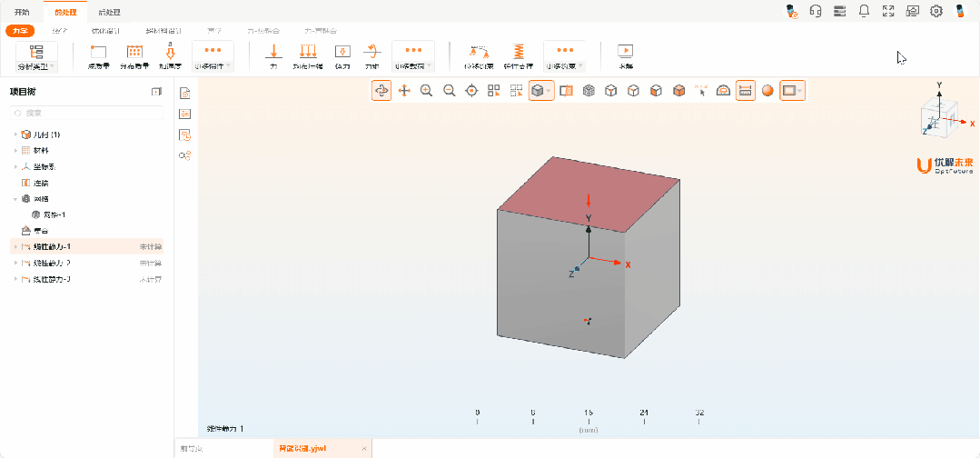This screenshot has height=458, width=980.
Task: Click the project tree search field
Action: (x=86, y=113)
